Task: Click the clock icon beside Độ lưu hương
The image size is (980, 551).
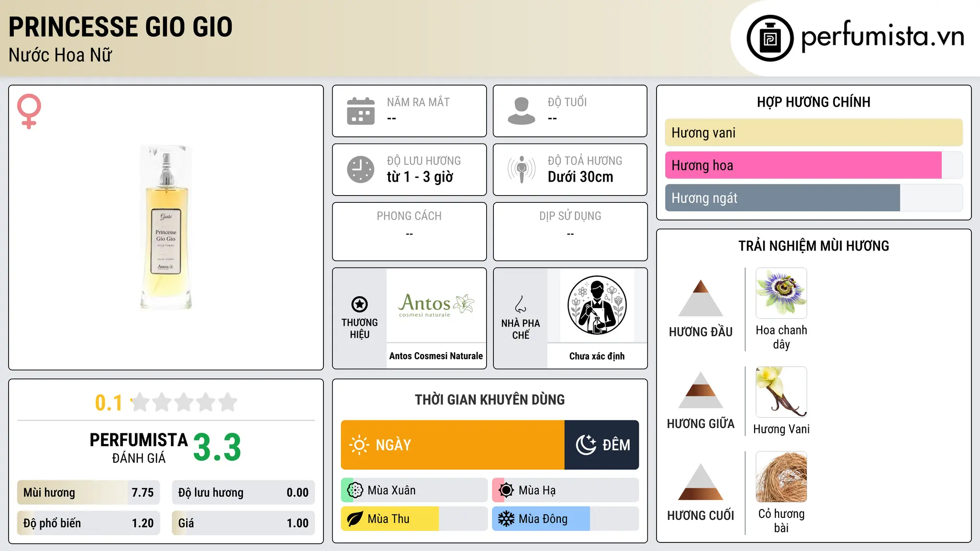Action: point(361,169)
